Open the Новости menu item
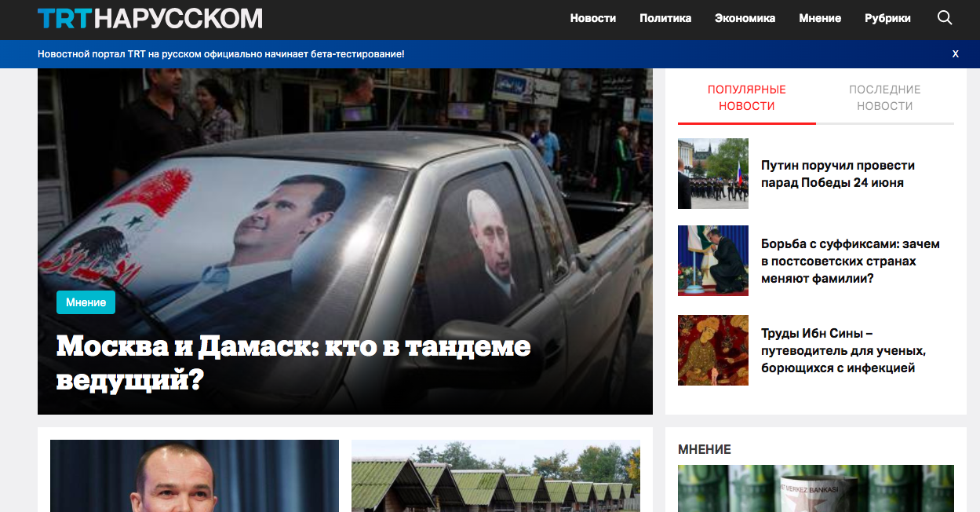The width and height of the screenshot is (980, 512). pos(592,18)
